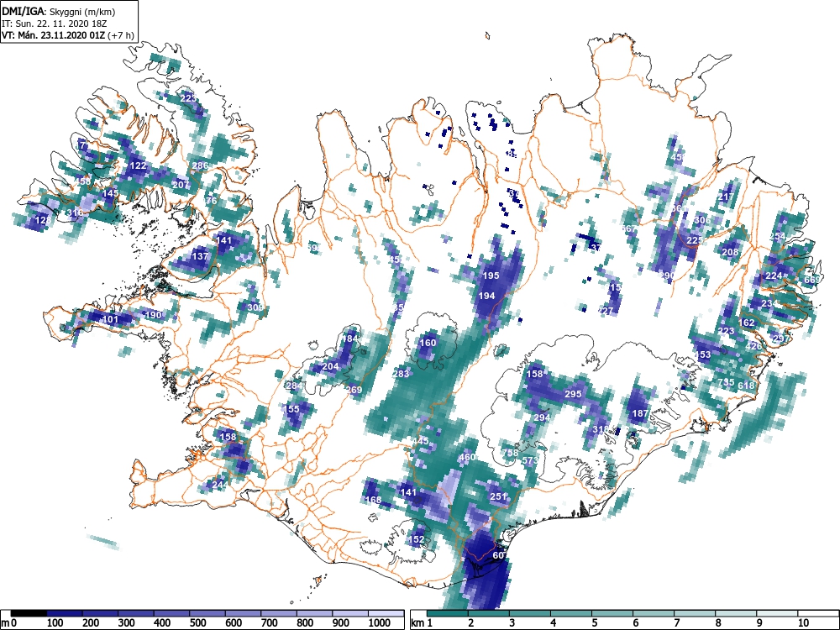This screenshot has width=840, height=630.
Task: Pick the dark teal swatch between 1 and 2 km
Action: [448, 613]
